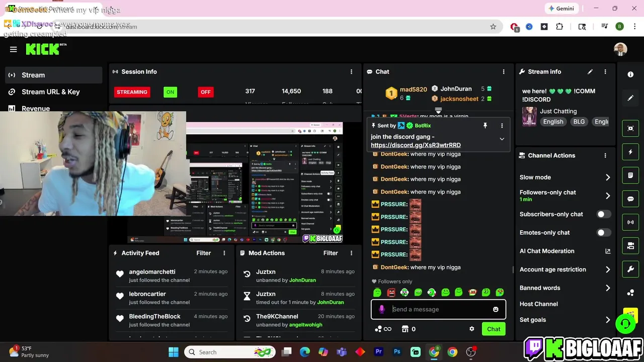Click inside the Send a message field
644x362 pixels.
(x=438, y=309)
